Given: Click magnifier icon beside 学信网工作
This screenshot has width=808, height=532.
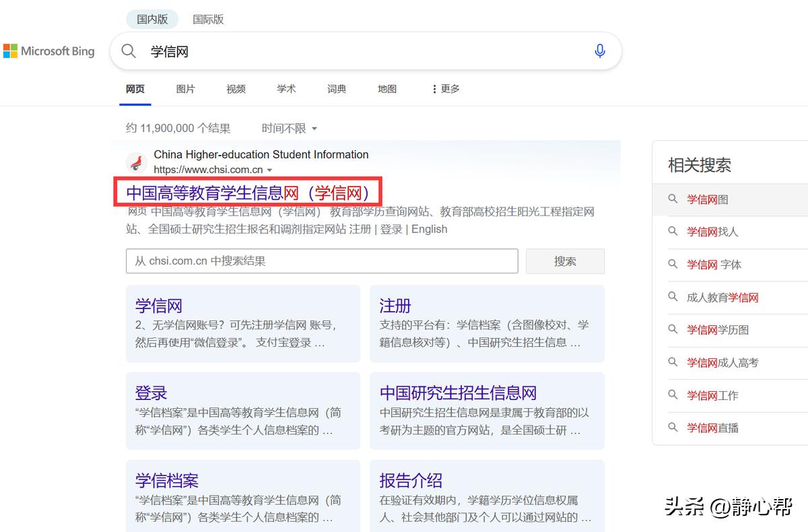Looking at the screenshot, I should coord(673,395).
